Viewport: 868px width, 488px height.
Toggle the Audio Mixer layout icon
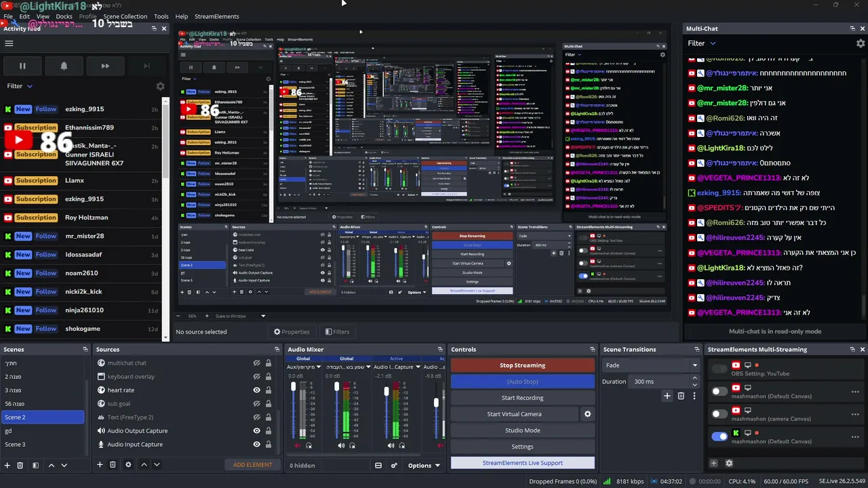point(378,466)
